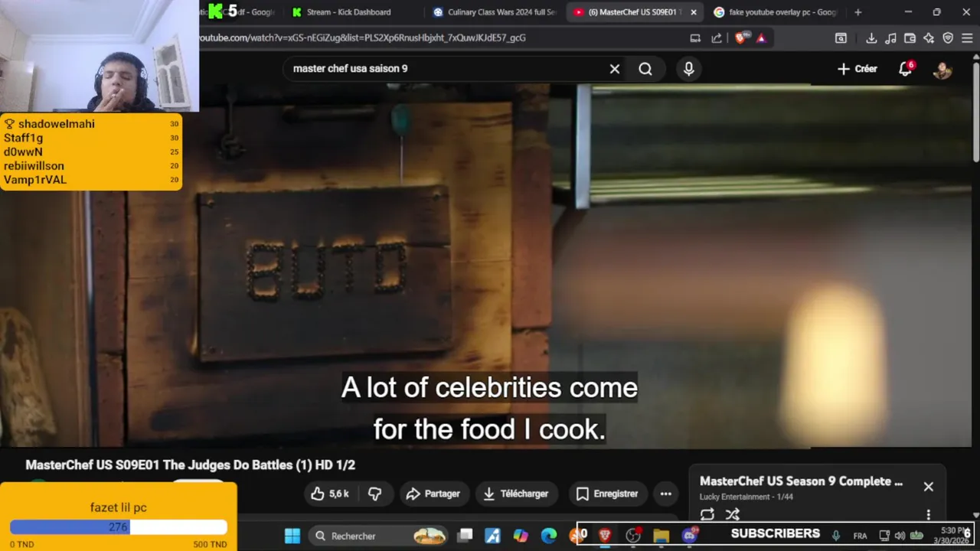Open Leo AI sparkle icon
The image size is (980, 551).
tap(929, 37)
